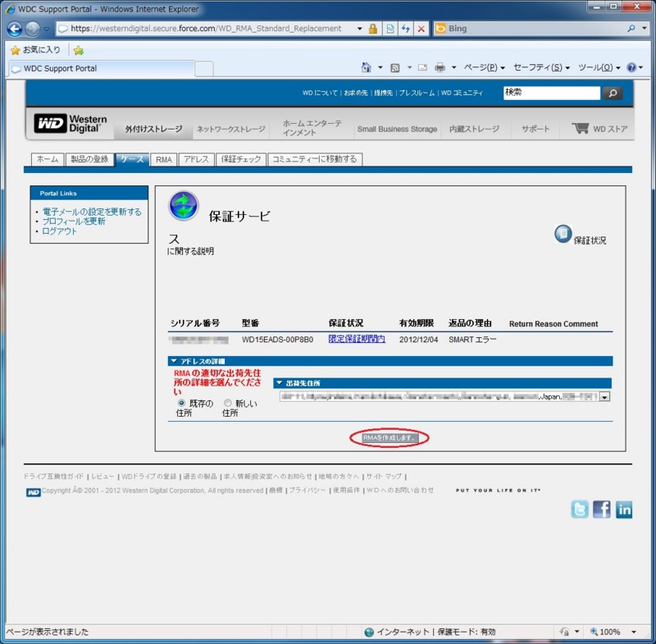Click the 限定保証期間内 warranty status link
Image resolution: width=656 pixels, height=644 pixels.
point(357,339)
